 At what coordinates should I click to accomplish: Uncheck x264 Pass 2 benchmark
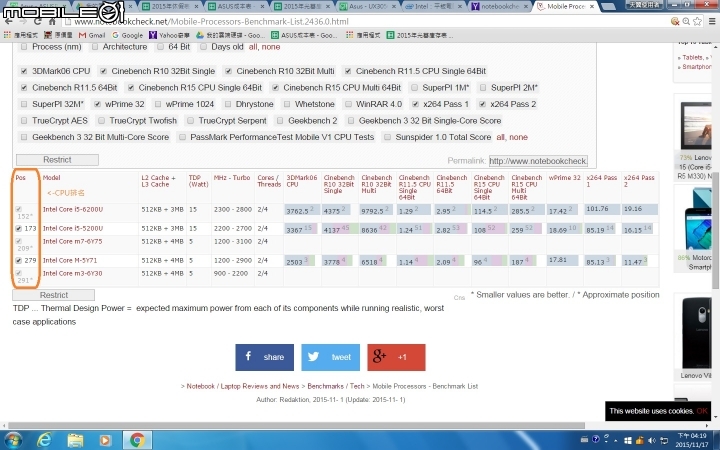[x=482, y=104]
